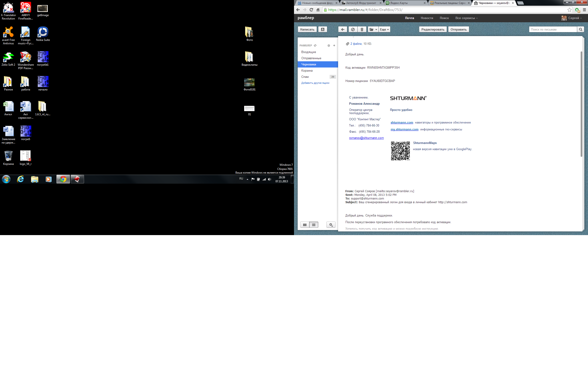Open the Отправленные folder

tap(318, 58)
